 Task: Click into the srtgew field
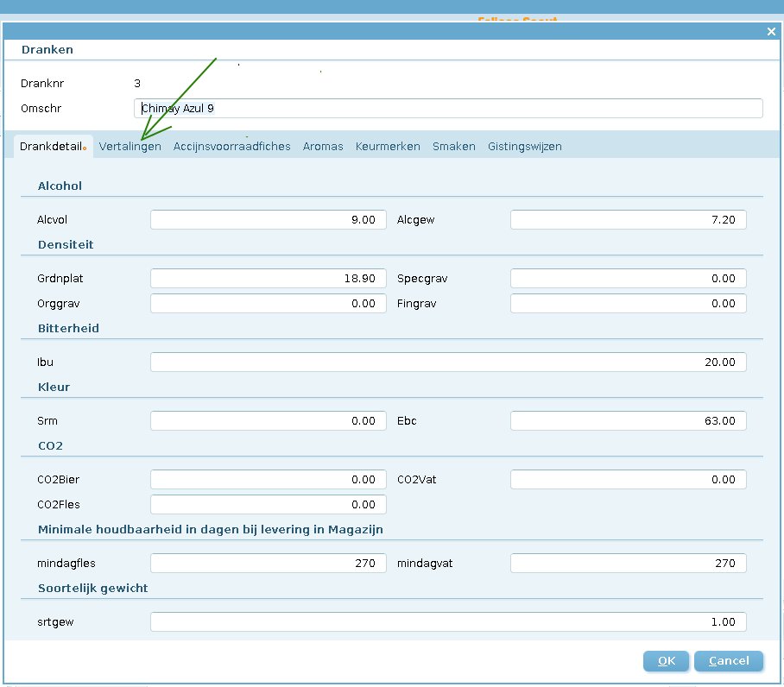[x=448, y=622]
